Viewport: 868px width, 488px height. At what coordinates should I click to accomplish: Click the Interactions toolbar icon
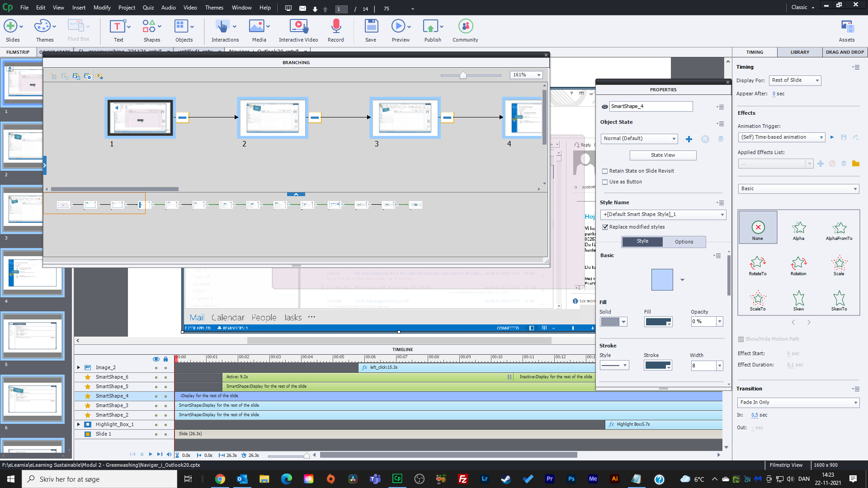[222, 26]
